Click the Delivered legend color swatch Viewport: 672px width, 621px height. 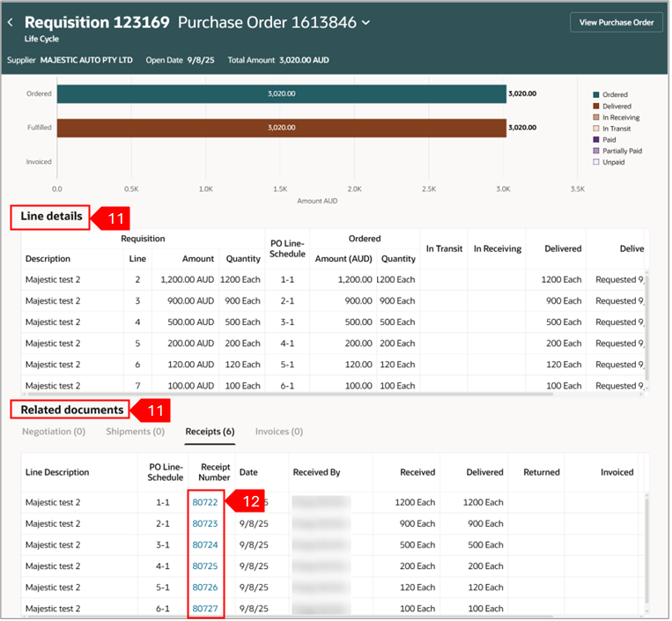tap(596, 106)
